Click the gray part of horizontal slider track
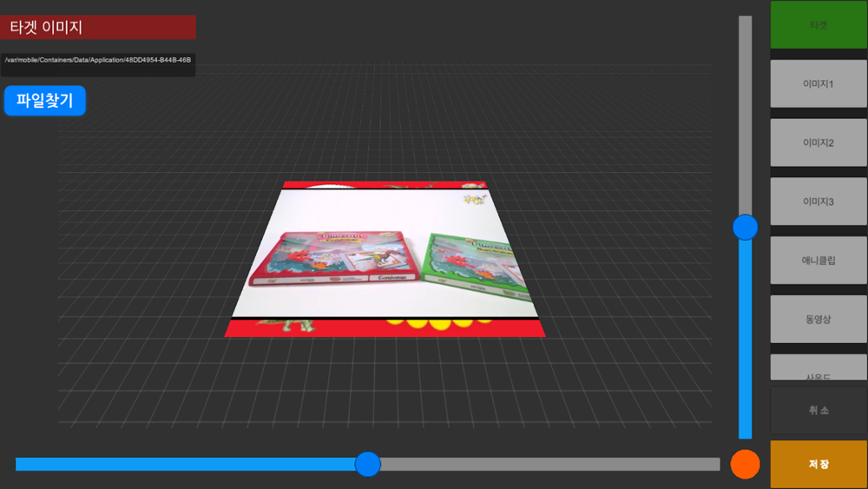 point(550,464)
